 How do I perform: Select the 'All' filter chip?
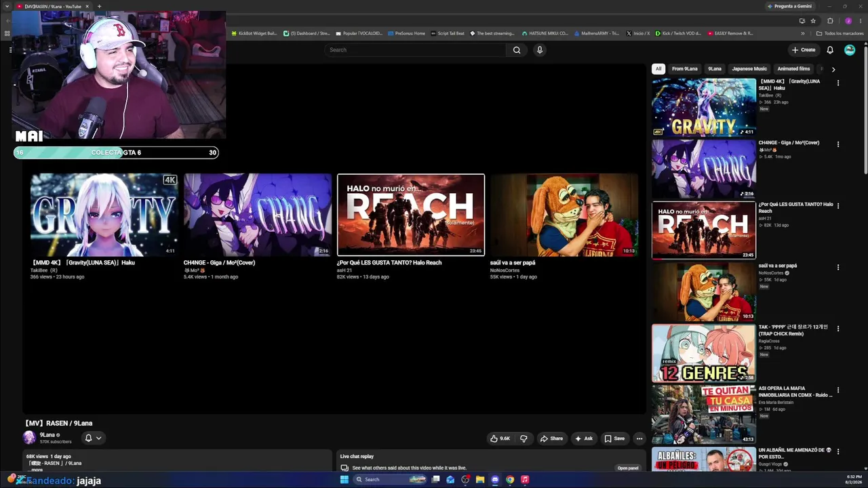click(658, 69)
